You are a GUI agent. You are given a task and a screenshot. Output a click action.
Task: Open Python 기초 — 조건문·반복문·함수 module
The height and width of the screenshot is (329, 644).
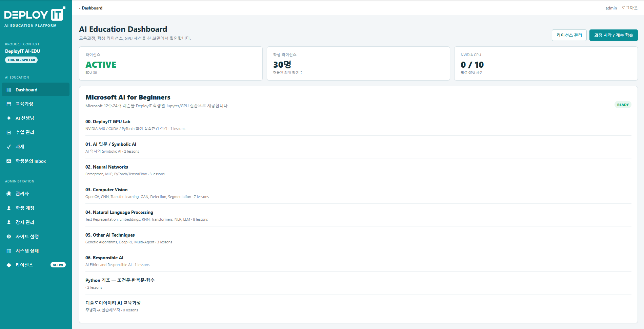point(358,284)
